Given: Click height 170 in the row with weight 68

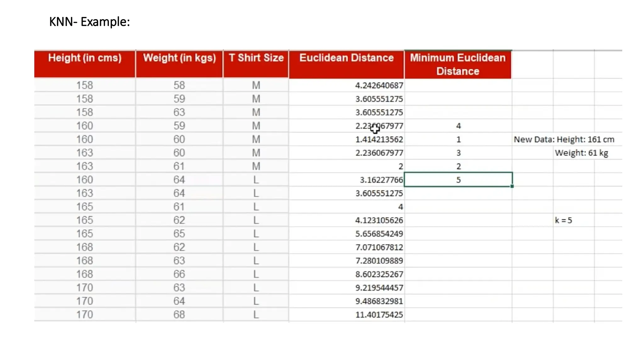Looking at the screenshot, I should [85, 315].
